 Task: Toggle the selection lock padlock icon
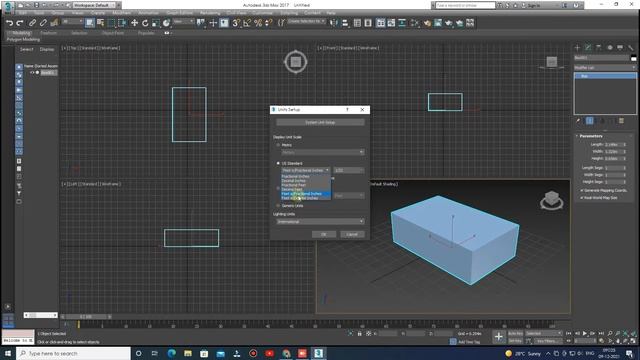pyautogui.click(x=360, y=333)
